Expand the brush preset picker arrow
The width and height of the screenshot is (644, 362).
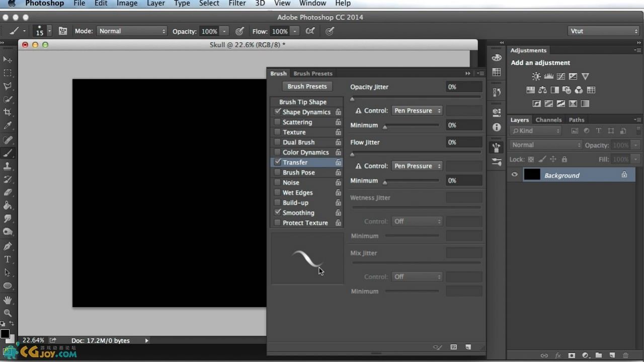[49, 31]
